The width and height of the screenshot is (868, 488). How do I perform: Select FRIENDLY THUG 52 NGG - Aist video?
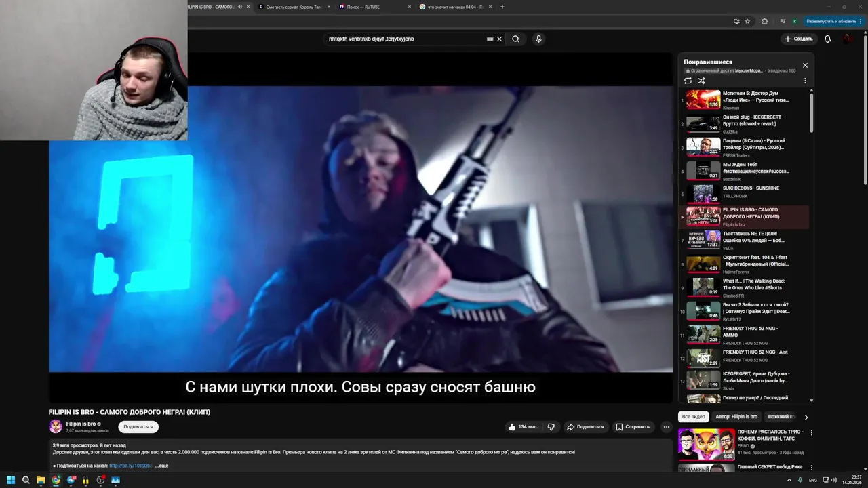(745, 357)
